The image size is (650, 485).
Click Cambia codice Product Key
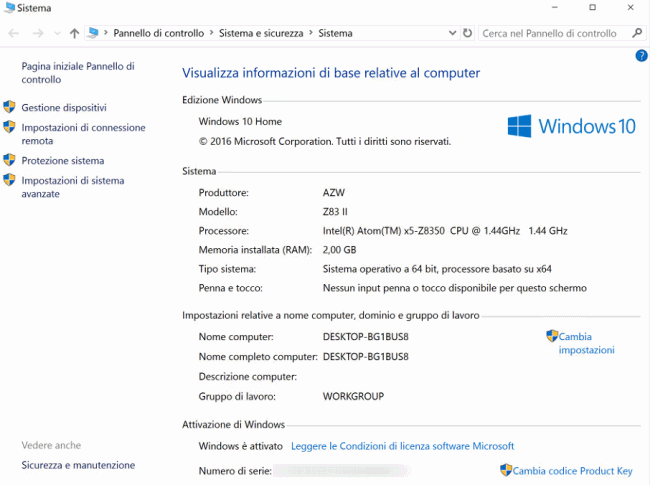(573, 470)
